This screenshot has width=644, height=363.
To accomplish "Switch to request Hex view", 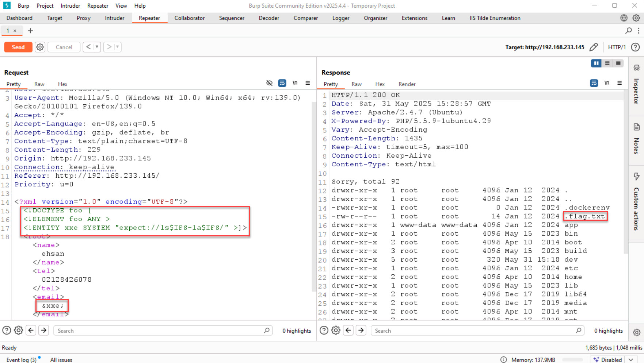I will coord(62,84).
